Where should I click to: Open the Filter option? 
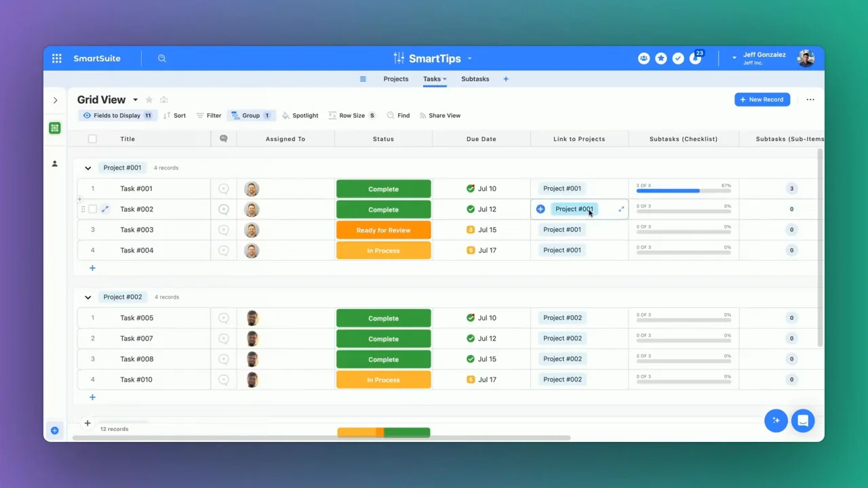coord(209,116)
